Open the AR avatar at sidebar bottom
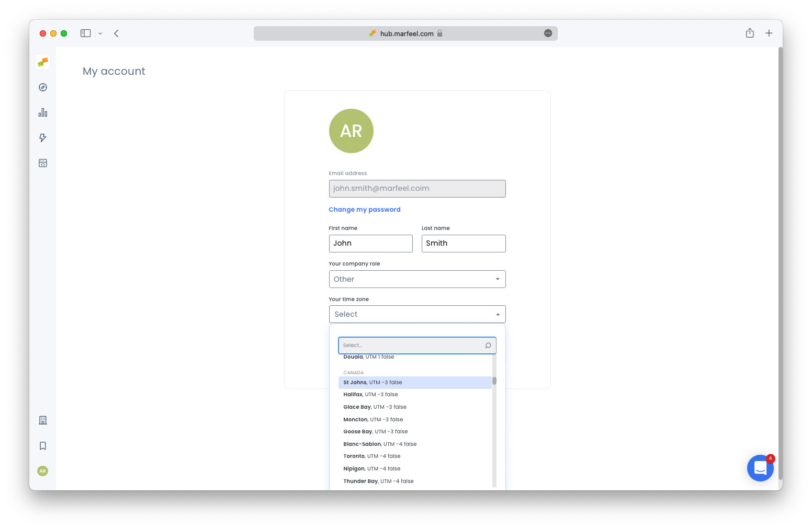 (x=42, y=471)
